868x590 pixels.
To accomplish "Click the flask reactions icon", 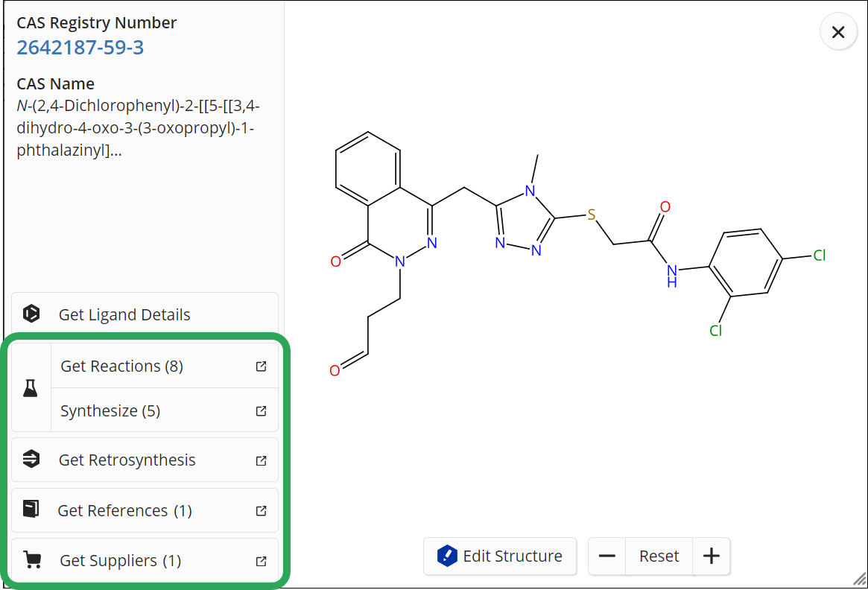I will click(31, 388).
